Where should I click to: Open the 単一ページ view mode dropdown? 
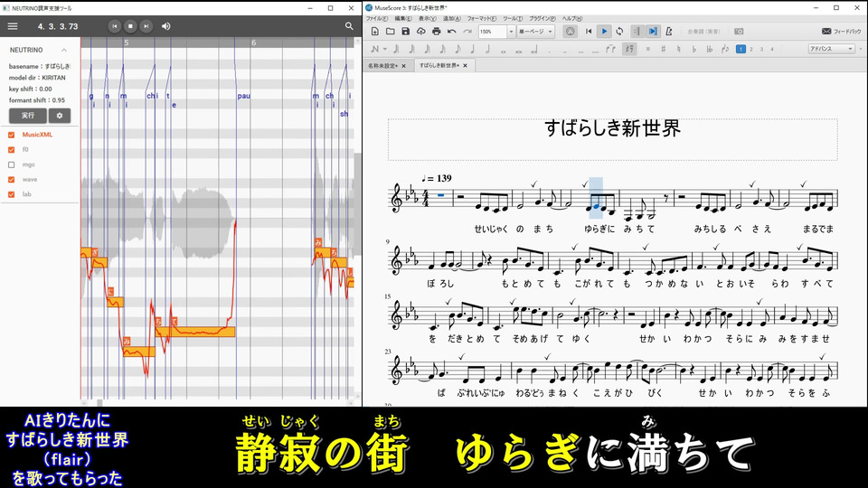pyautogui.click(x=535, y=32)
